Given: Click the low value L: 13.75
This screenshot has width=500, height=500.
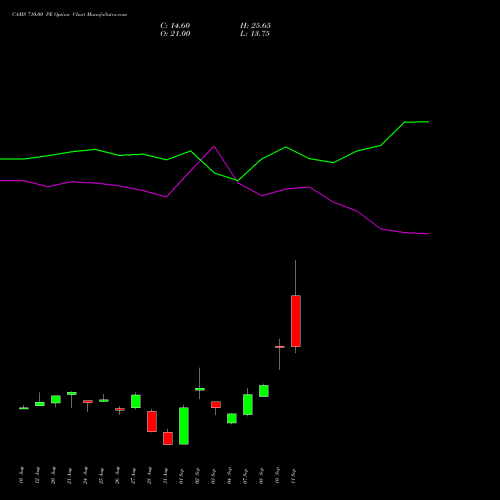Looking at the screenshot, I should click(255, 34).
